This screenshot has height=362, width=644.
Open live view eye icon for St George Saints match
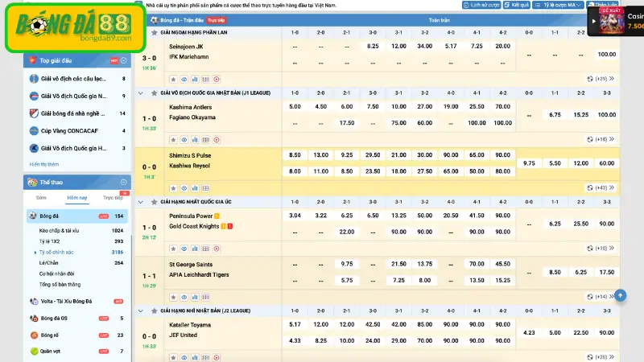tap(184, 297)
